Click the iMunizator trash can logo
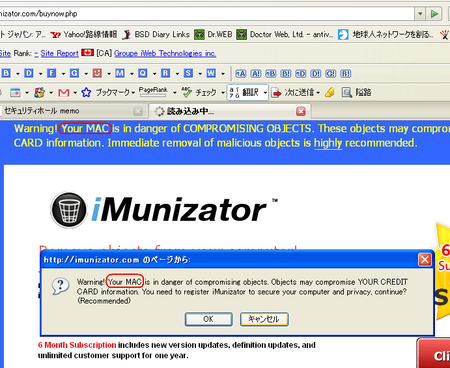The height and width of the screenshot is (368, 450). coord(69,210)
